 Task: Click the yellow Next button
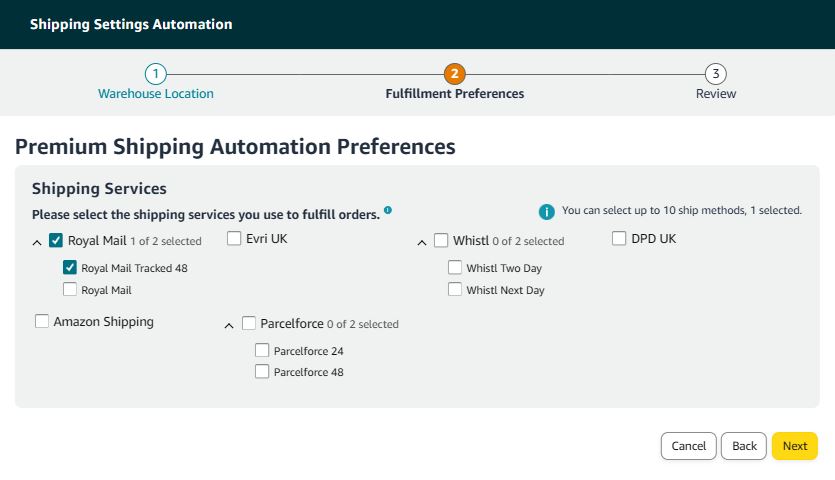click(795, 446)
